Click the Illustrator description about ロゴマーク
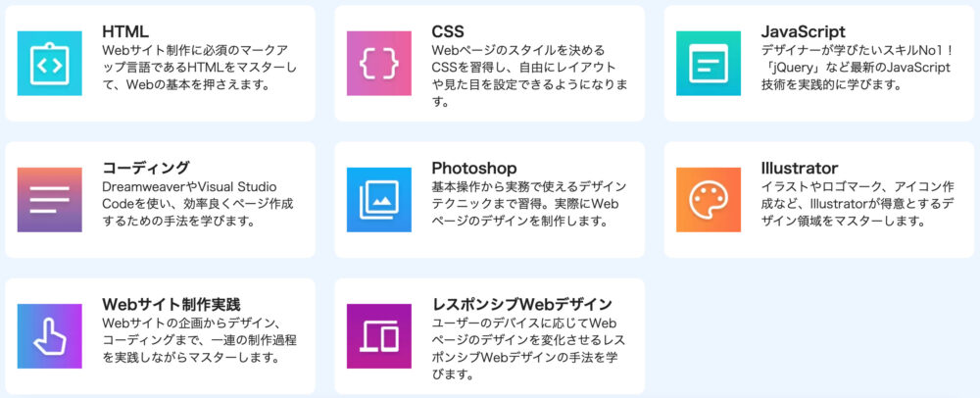The image size is (980, 398). pyautogui.click(x=857, y=204)
